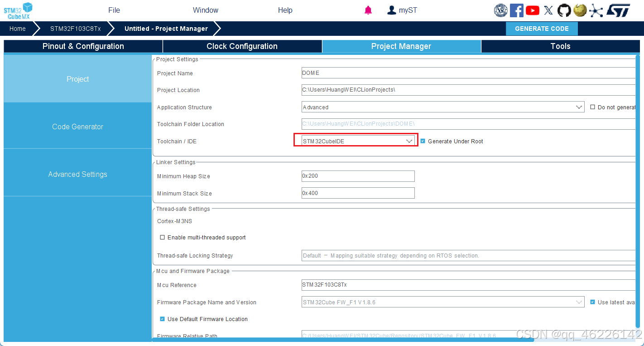Click the Cortex-M3NS label
The width and height of the screenshot is (644, 346).
pyautogui.click(x=175, y=221)
